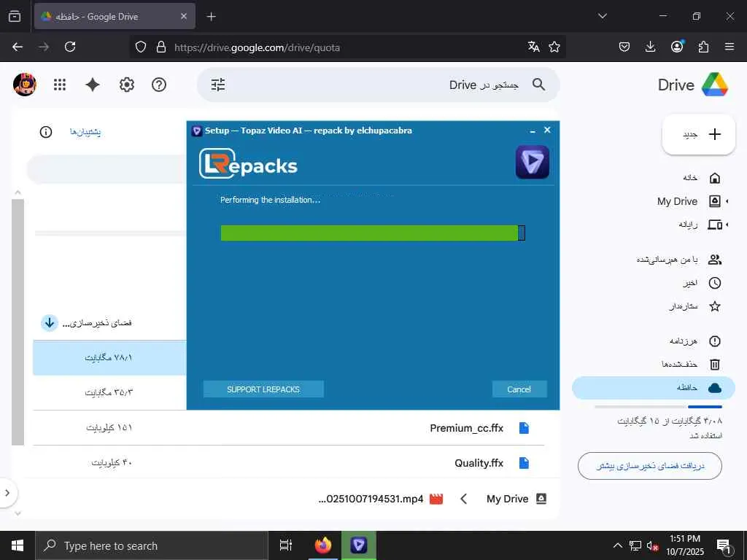
Task: Show hidden system tray icons
Action: (617, 545)
